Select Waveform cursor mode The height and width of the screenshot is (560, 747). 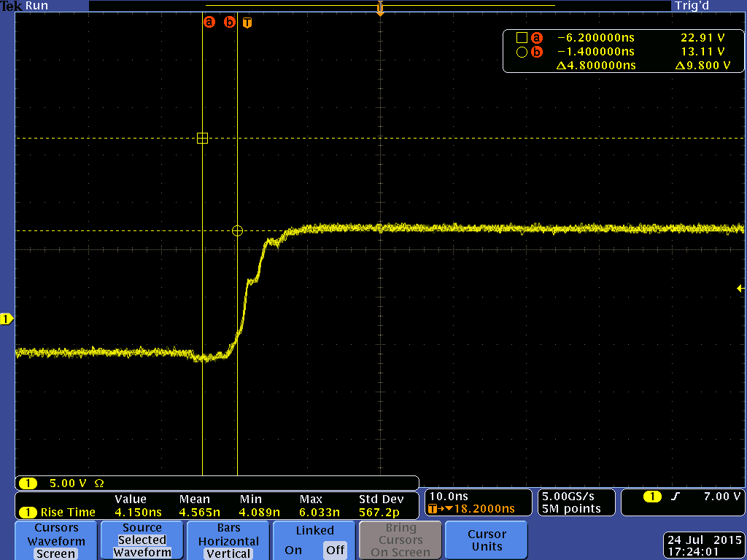point(56,540)
